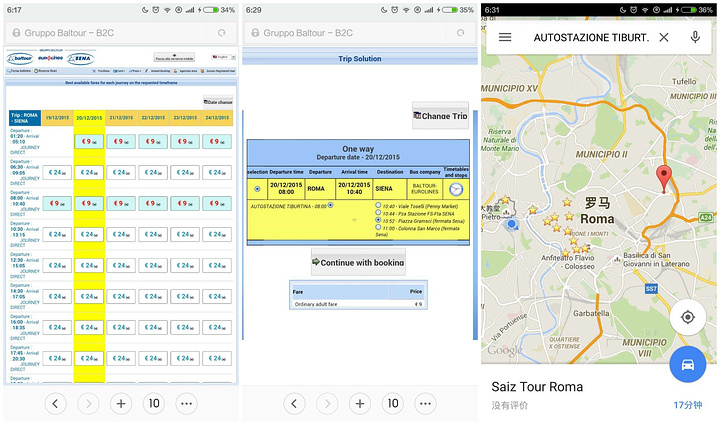Tap the 17分钟 travel time label

[x=687, y=405]
